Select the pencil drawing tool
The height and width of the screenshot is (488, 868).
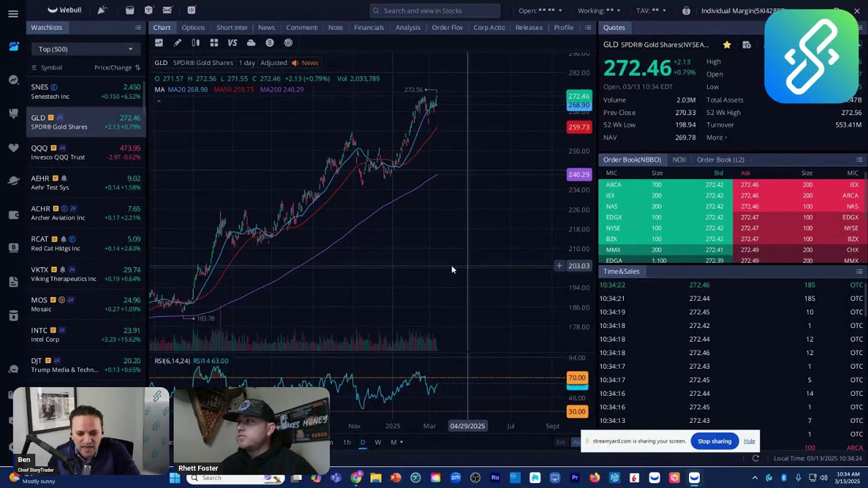(177, 43)
